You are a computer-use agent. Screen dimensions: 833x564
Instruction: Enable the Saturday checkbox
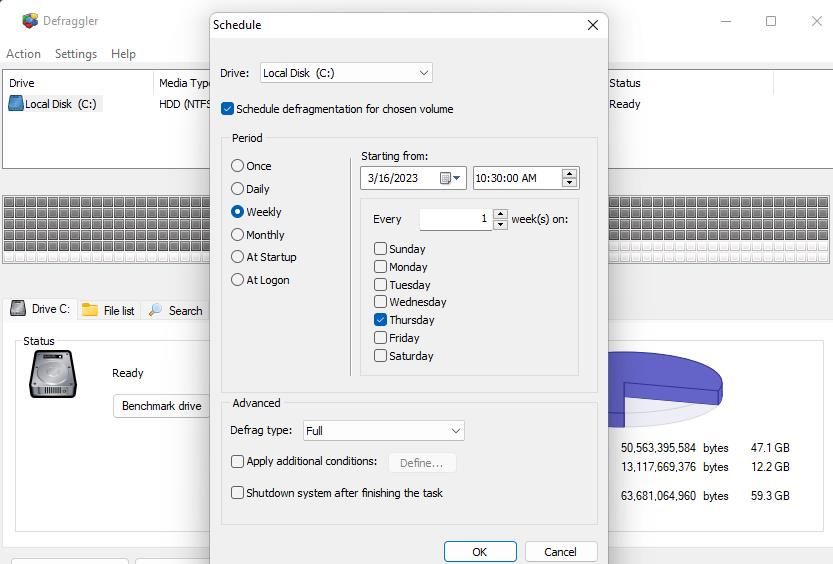pos(380,355)
